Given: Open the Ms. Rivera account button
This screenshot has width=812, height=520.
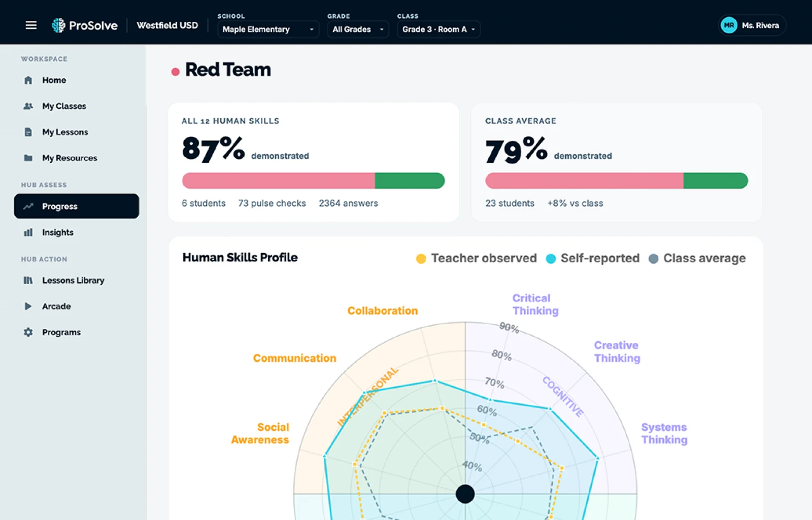Looking at the screenshot, I should coord(752,25).
